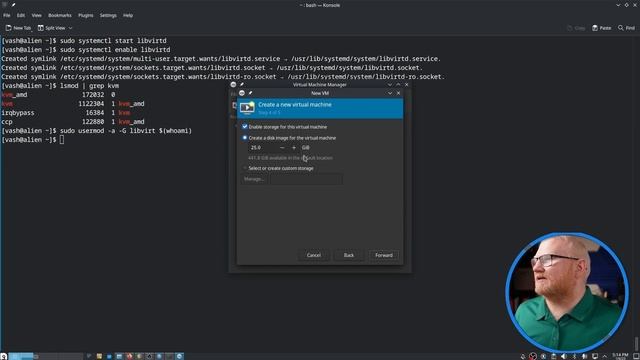Click the red notification tray icon

(533, 356)
